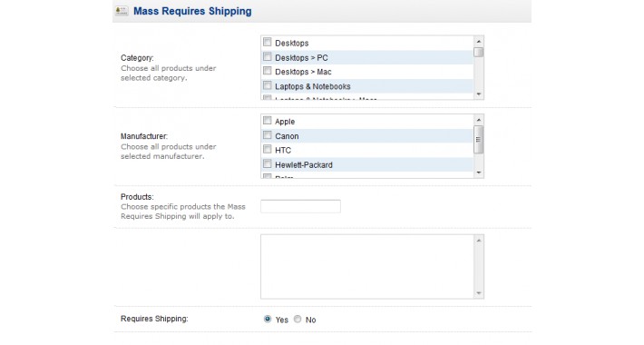644x345 pixels.
Task: Click the Desktops > Mac label text
Action: coord(303,72)
